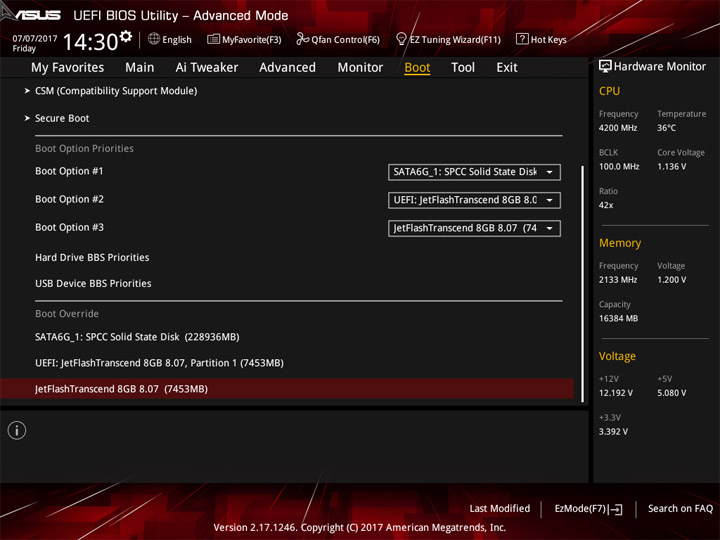Switch to the Main tab
The height and width of the screenshot is (540, 720).
click(x=140, y=68)
